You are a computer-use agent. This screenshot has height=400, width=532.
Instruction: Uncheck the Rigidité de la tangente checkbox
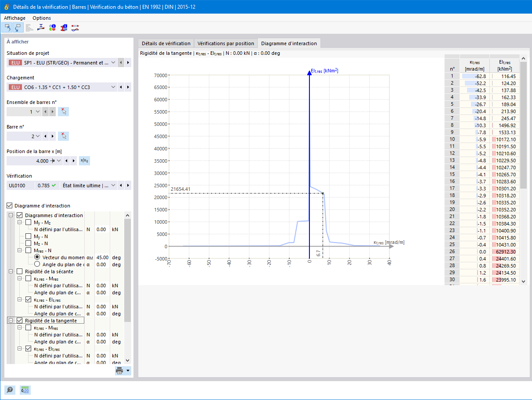click(x=19, y=321)
